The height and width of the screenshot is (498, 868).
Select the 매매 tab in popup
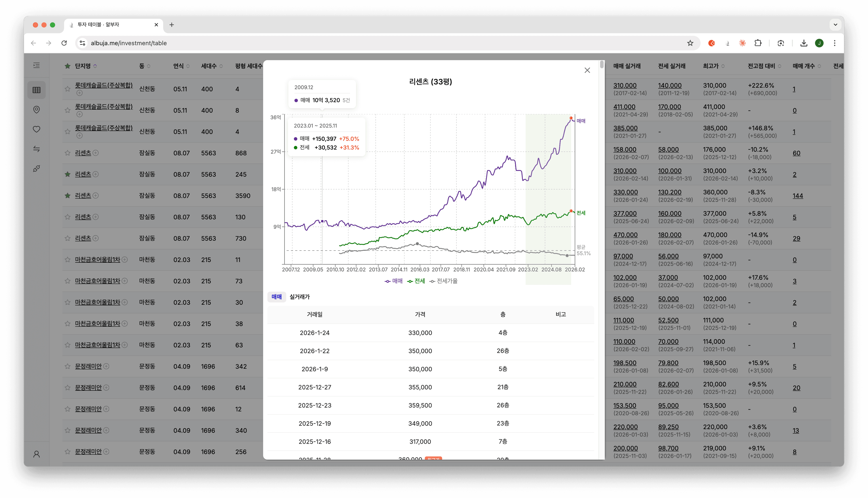point(276,297)
